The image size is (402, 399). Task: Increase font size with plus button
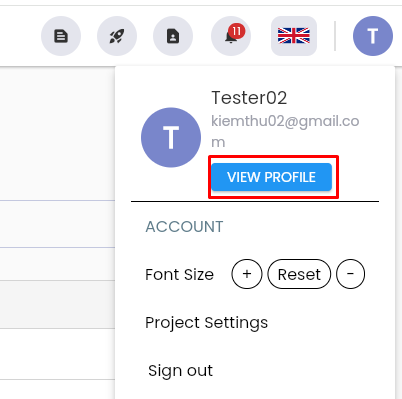click(247, 274)
